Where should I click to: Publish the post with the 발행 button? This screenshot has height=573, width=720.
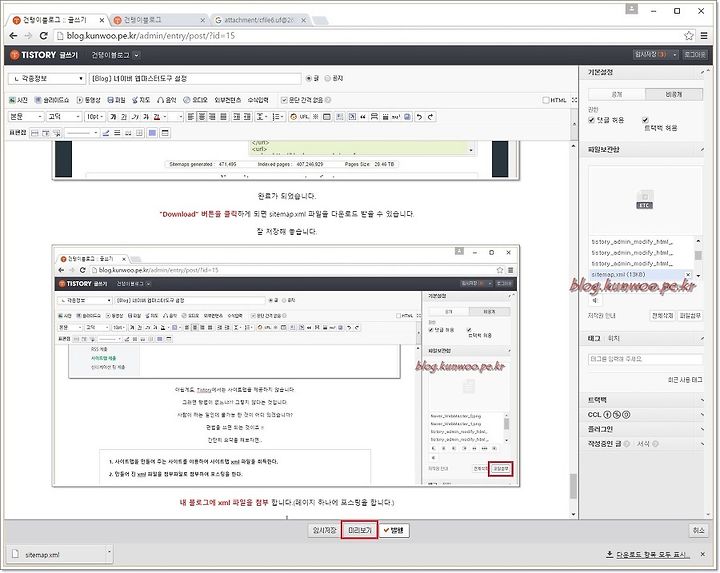point(394,530)
